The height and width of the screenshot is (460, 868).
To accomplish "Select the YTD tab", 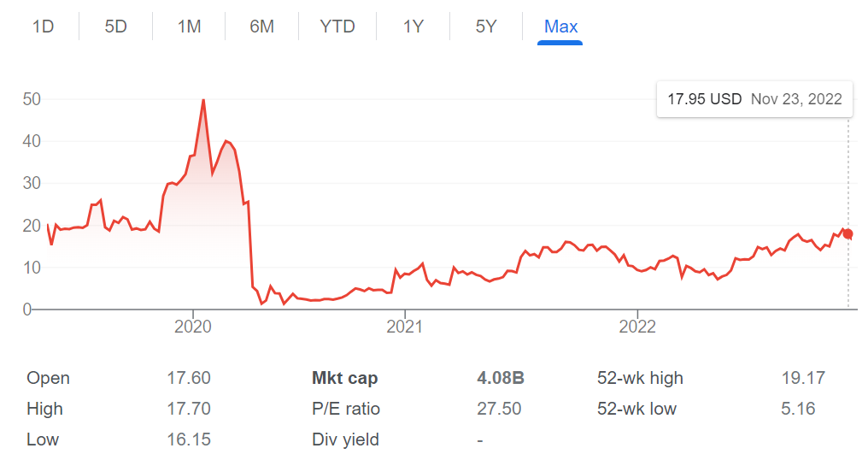I will tap(337, 27).
